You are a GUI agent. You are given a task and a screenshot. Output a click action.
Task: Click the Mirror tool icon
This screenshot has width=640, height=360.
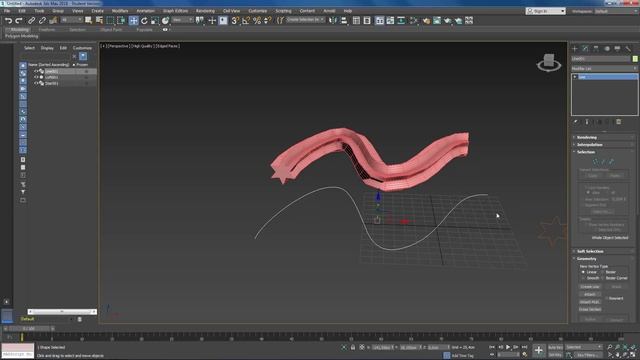333,20
